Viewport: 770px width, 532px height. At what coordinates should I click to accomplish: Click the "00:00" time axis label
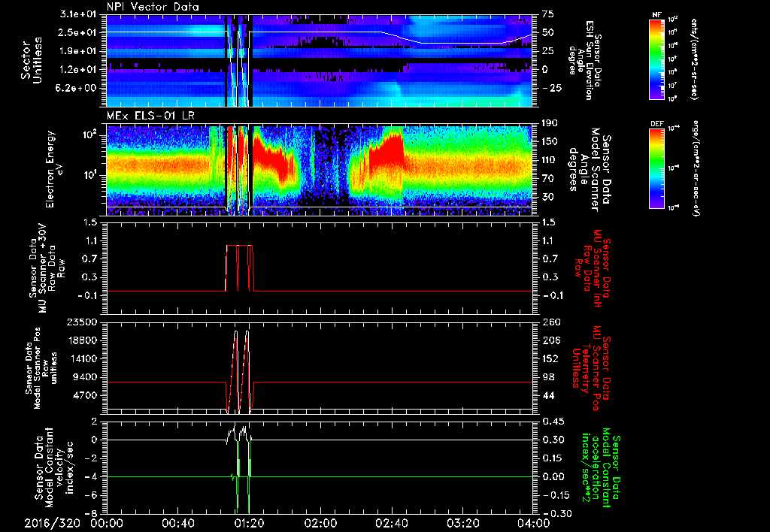tap(107, 524)
